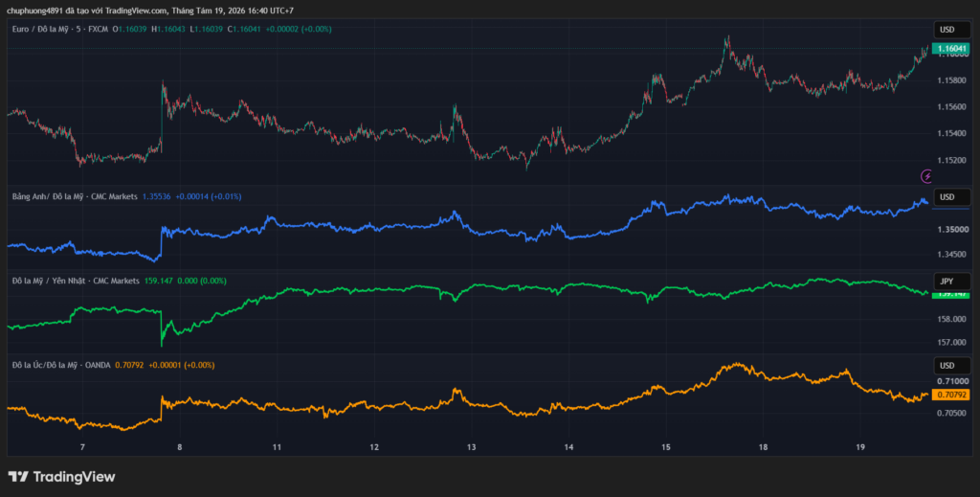The width and height of the screenshot is (980, 497).
Task: Click the 159.147 legend value
Action: point(159,281)
